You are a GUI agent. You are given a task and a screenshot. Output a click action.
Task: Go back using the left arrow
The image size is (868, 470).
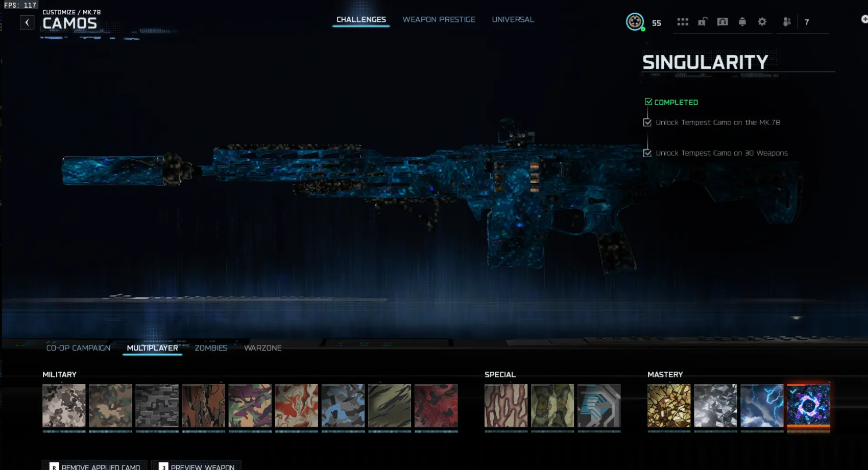(x=27, y=22)
